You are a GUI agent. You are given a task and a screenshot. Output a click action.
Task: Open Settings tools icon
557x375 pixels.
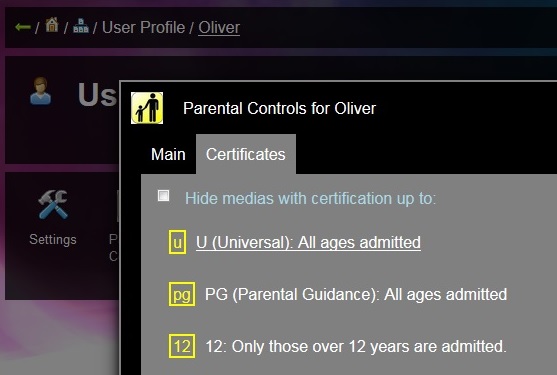[53, 204]
